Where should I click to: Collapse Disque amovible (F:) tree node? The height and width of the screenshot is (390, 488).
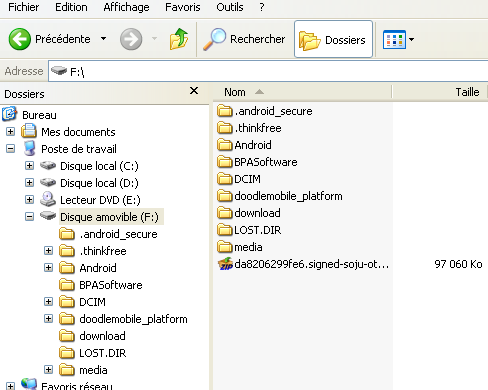(x=29, y=217)
